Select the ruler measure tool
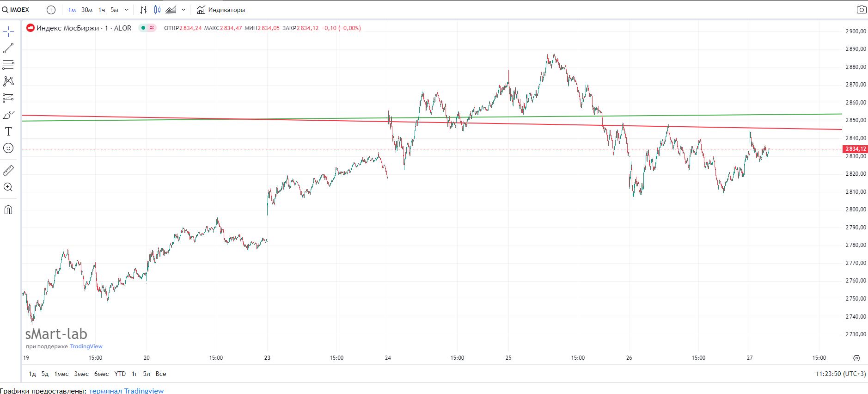 [8, 171]
